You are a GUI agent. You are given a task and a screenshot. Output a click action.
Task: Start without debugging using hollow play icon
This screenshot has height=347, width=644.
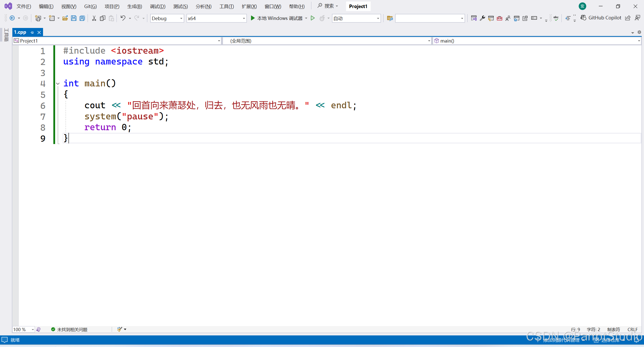coord(313,18)
